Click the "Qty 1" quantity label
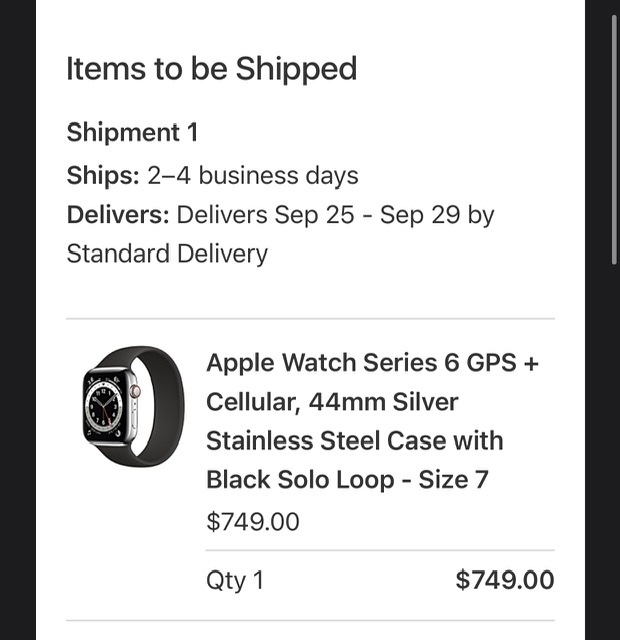 tap(235, 580)
